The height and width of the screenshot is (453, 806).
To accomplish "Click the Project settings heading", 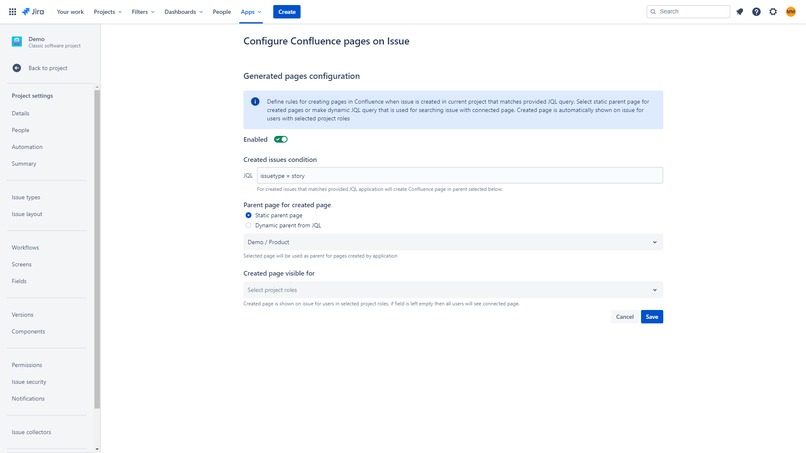I will pyautogui.click(x=32, y=96).
